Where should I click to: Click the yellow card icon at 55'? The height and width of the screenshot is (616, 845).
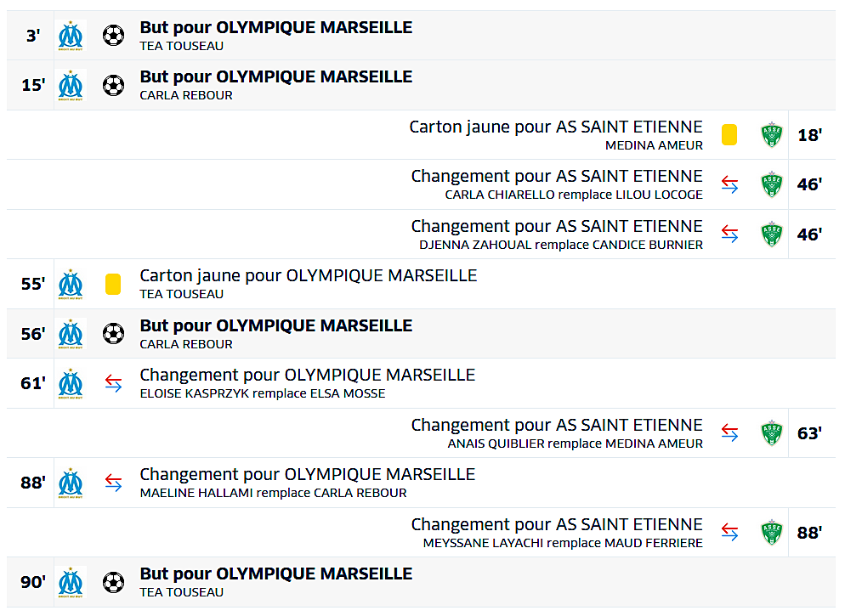pyautogui.click(x=113, y=284)
